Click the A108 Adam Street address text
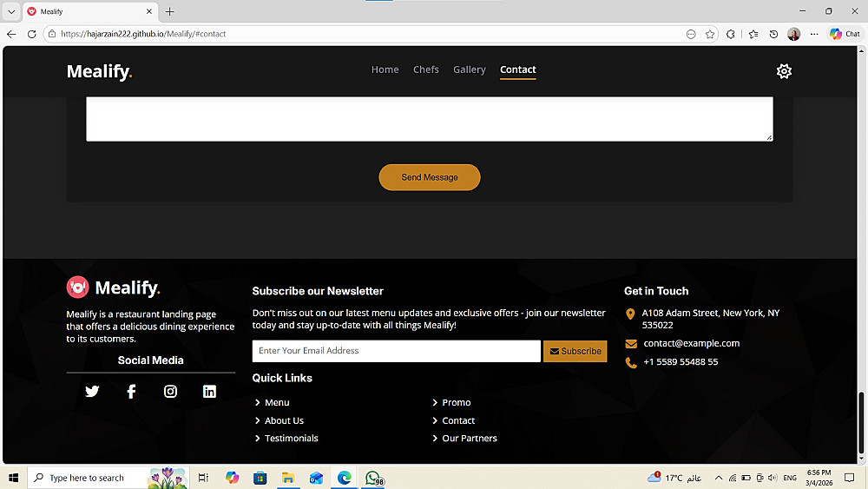This screenshot has width=868, height=489. [711, 319]
